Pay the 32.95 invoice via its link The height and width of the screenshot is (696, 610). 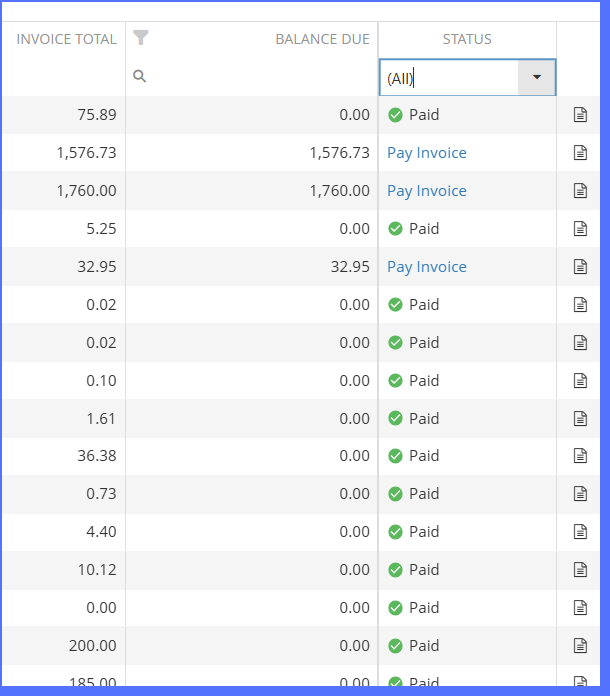pyautogui.click(x=427, y=267)
